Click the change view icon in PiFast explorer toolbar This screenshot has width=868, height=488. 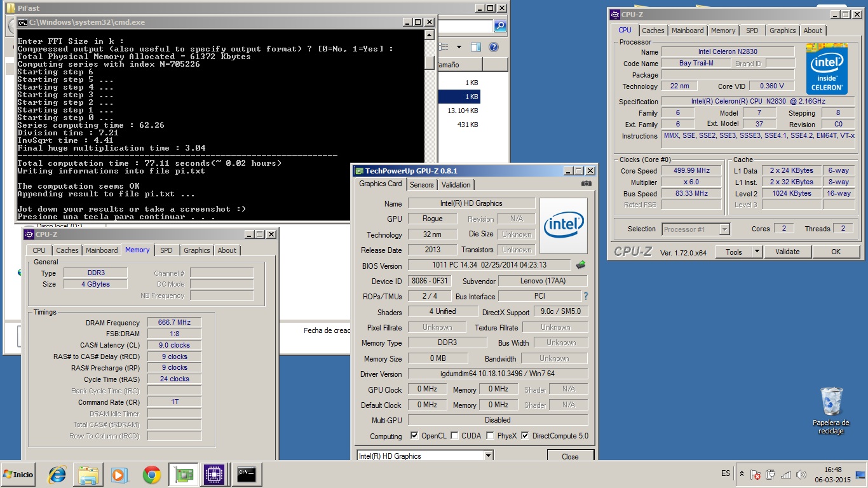click(444, 47)
